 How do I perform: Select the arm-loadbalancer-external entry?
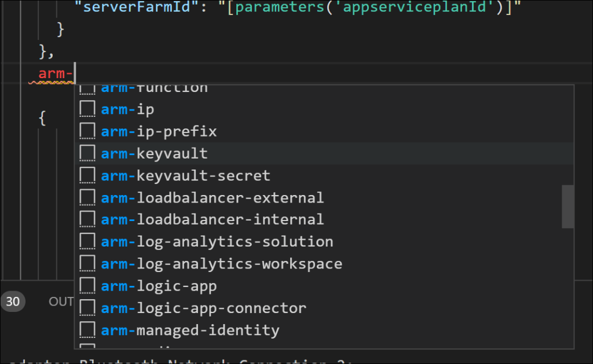point(212,197)
